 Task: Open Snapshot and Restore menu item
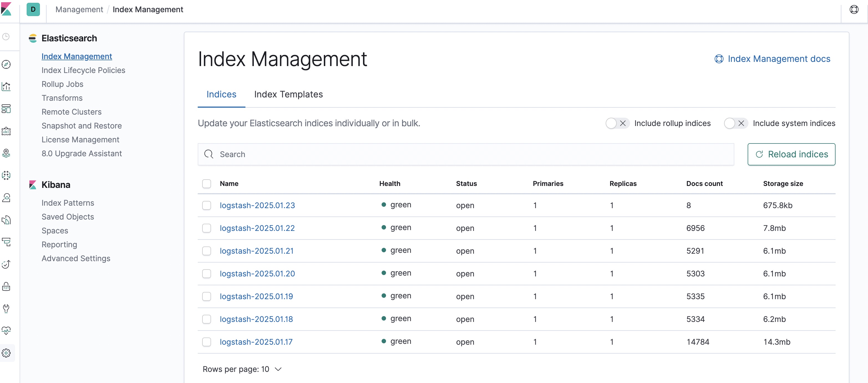[x=82, y=126]
